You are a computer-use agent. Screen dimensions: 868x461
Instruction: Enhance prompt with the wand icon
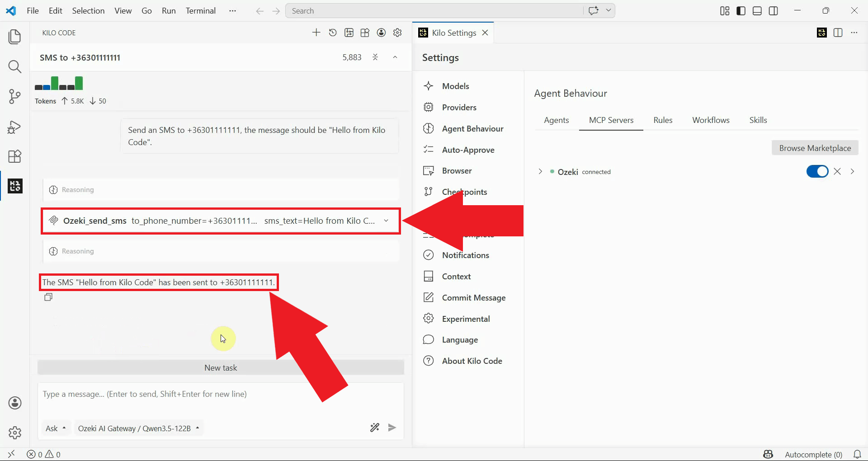[x=375, y=428]
